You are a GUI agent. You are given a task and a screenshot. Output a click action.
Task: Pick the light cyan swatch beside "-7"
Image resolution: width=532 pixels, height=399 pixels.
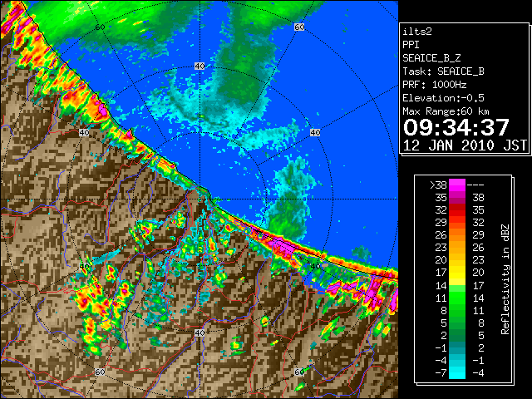[457, 373]
